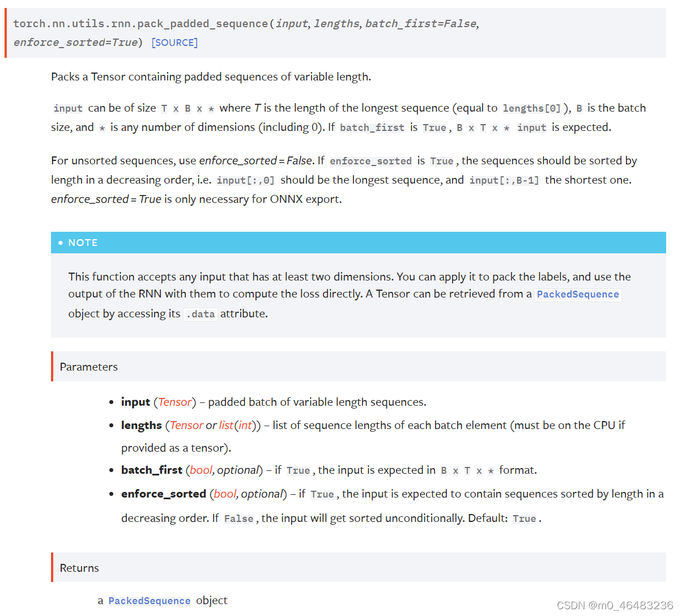Click the False code in enforce_sorted description
The height and width of the screenshot is (616, 682).
pyautogui.click(x=238, y=519)
